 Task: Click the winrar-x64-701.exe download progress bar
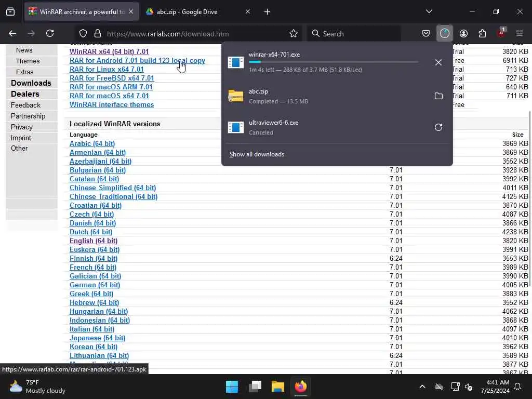(334, 62)
